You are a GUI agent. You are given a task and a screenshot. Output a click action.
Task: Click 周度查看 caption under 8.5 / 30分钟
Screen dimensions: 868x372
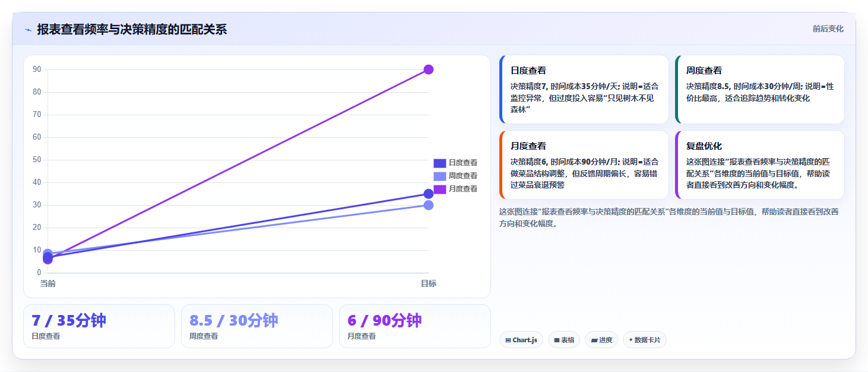(204, 336)
